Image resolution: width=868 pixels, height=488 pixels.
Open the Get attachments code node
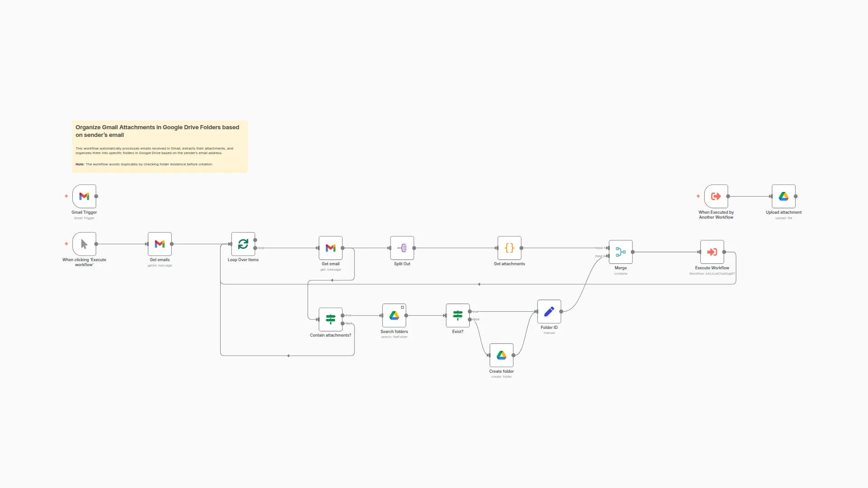(509, 248)
